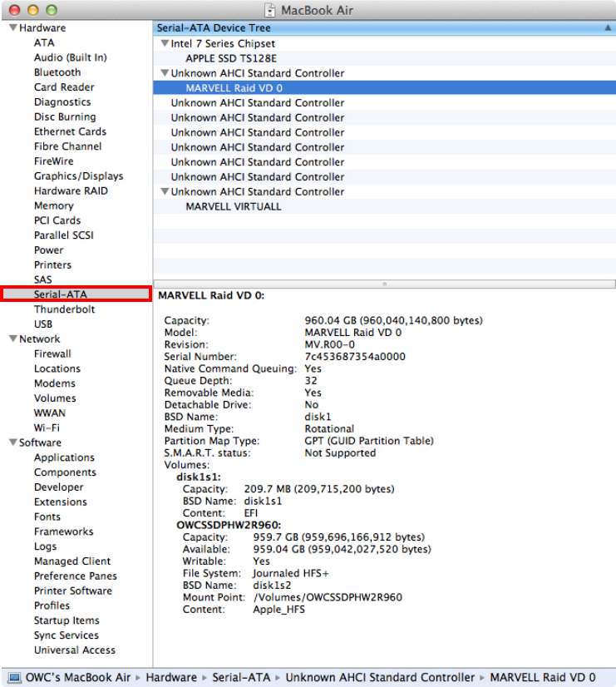
Task: Collapse the Intel 7 Series Chipset node
Action: click(x=165, y=43)
